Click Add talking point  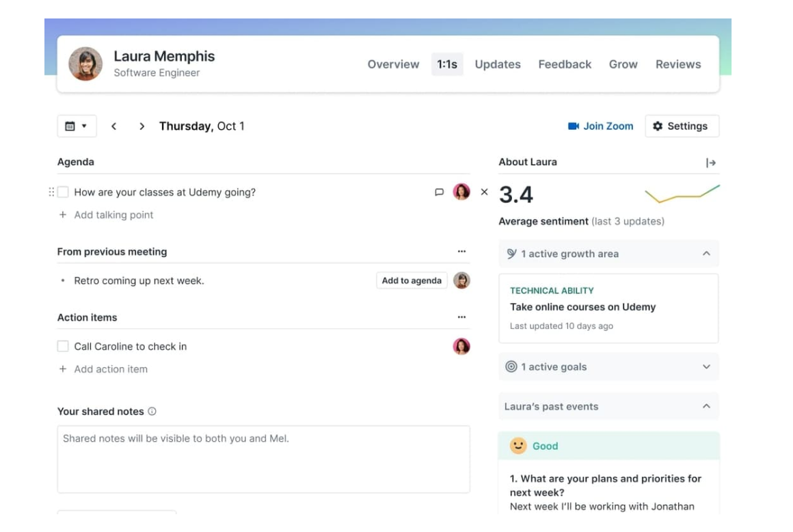pos(113,215)
